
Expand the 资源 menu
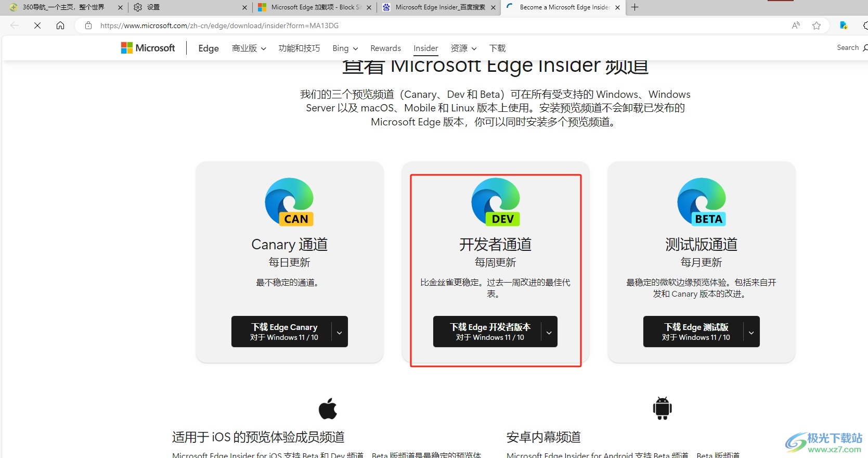tap(463, 48)
